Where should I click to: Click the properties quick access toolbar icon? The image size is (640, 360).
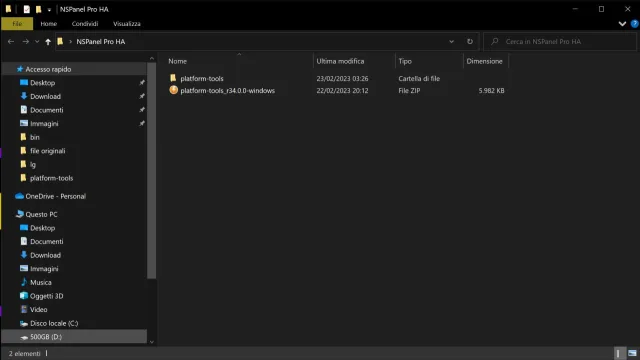(x=27, y=9)
